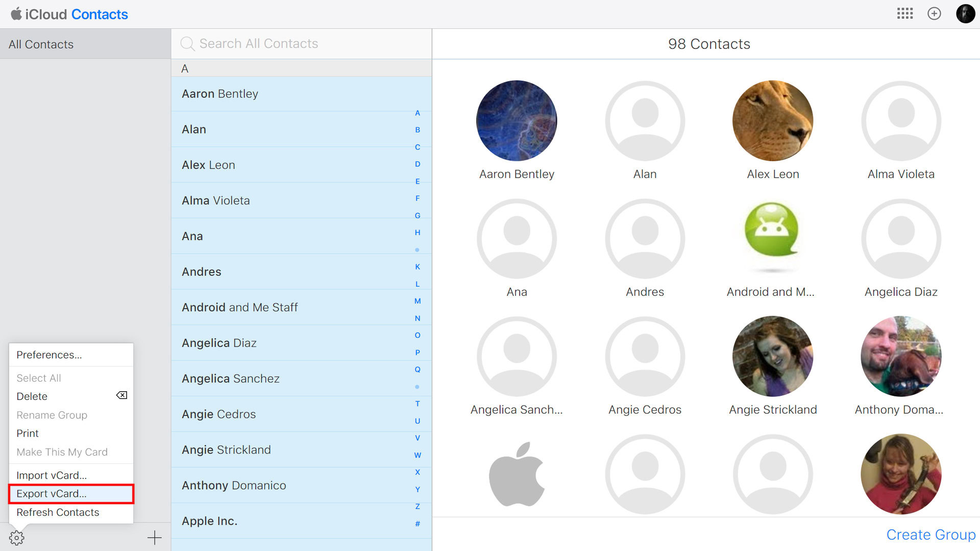Click the settings gear icon in sidebar
Viewport: 980px width, 551px height.
point(16,537)
